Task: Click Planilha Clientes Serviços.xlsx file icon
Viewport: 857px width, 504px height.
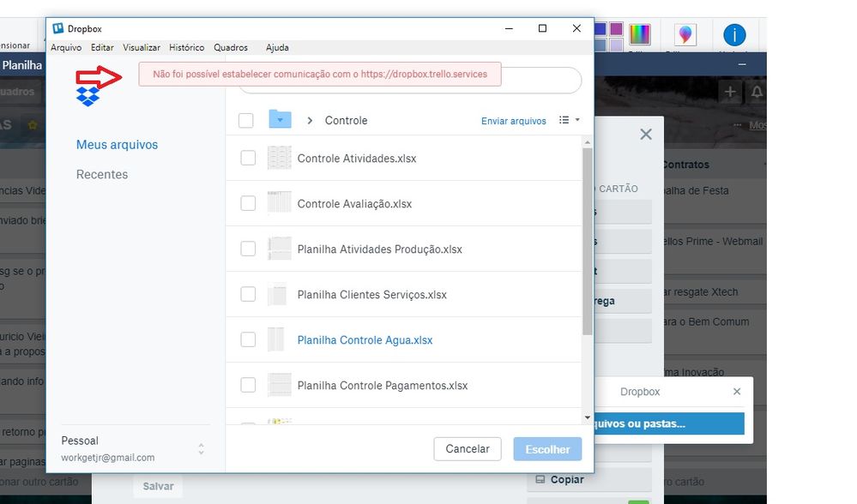Action: [x=277, y=294]
